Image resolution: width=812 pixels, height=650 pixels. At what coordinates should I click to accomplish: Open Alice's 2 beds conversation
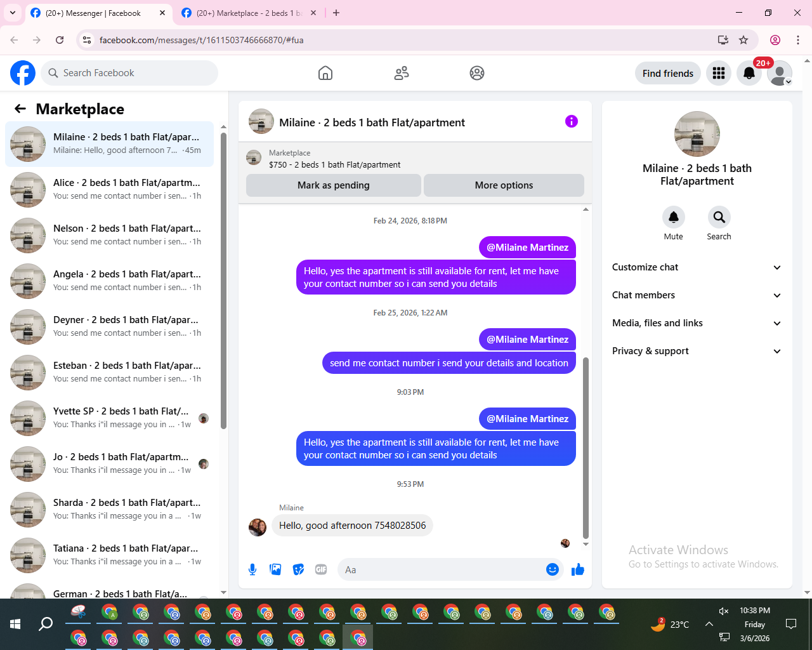(x=110, y=190)
